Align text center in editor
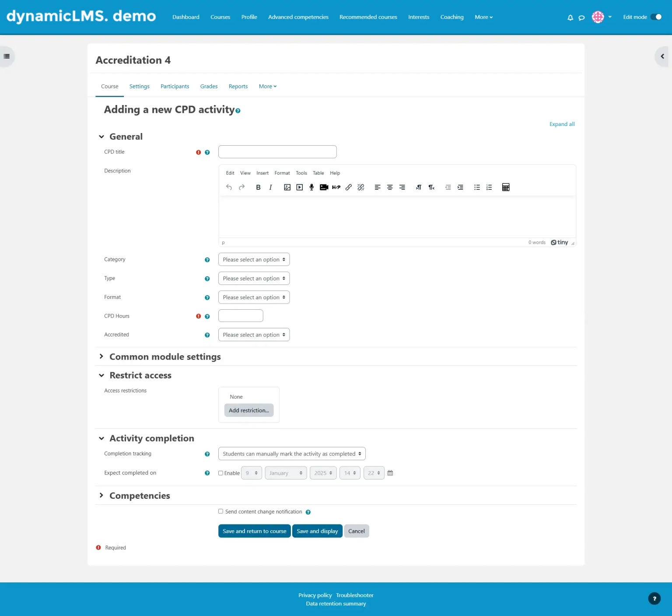Image resolution: width=672 pixels, height=616 pixels. 390,187
